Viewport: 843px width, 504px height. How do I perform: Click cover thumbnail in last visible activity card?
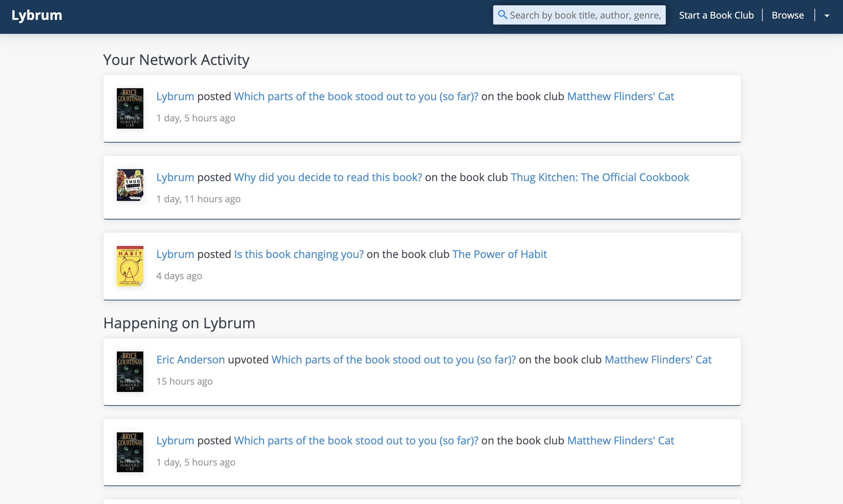pyautogui.click(x=130, y=452)
